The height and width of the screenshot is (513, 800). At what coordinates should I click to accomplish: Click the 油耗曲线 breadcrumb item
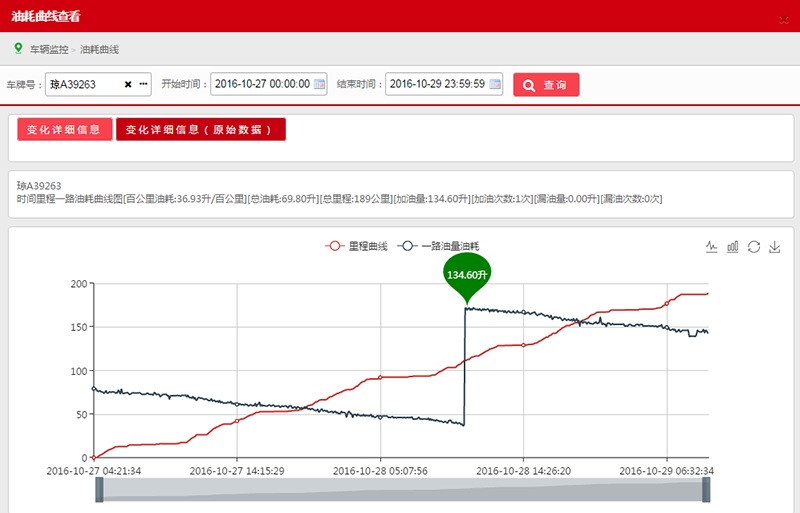pos(100,49)
